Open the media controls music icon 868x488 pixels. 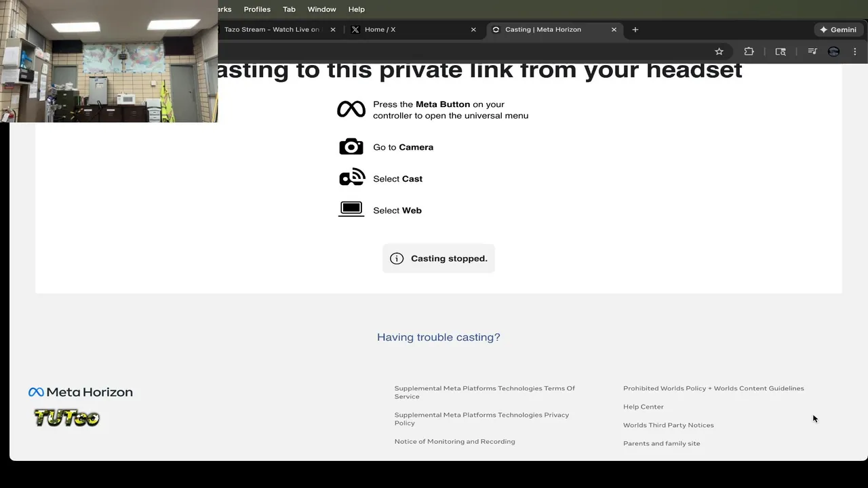(812, 52)
